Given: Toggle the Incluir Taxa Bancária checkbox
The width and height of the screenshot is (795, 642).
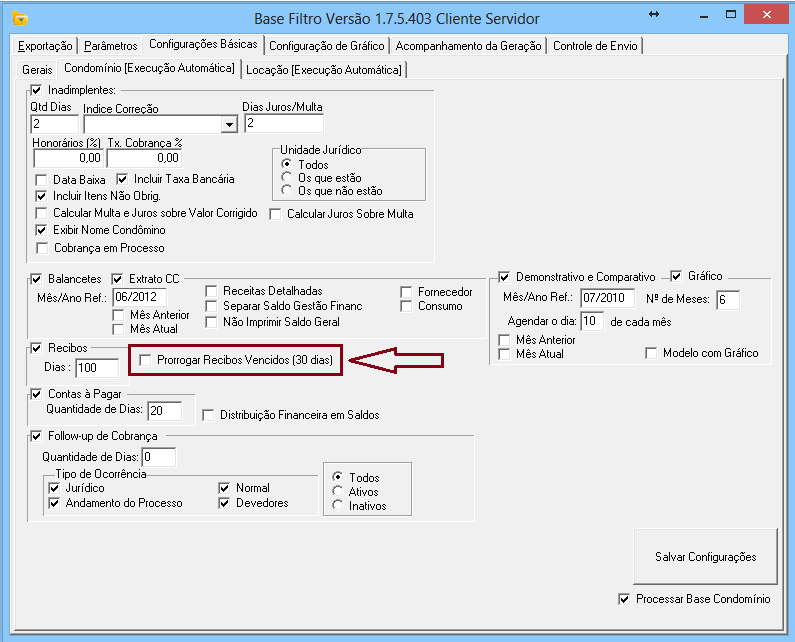Looking at the screenshot, I should click(123, 179).
